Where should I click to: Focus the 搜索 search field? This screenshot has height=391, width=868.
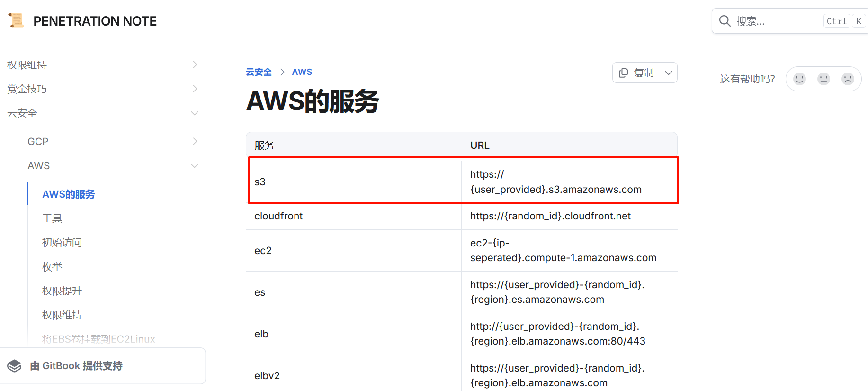(789, 21)
